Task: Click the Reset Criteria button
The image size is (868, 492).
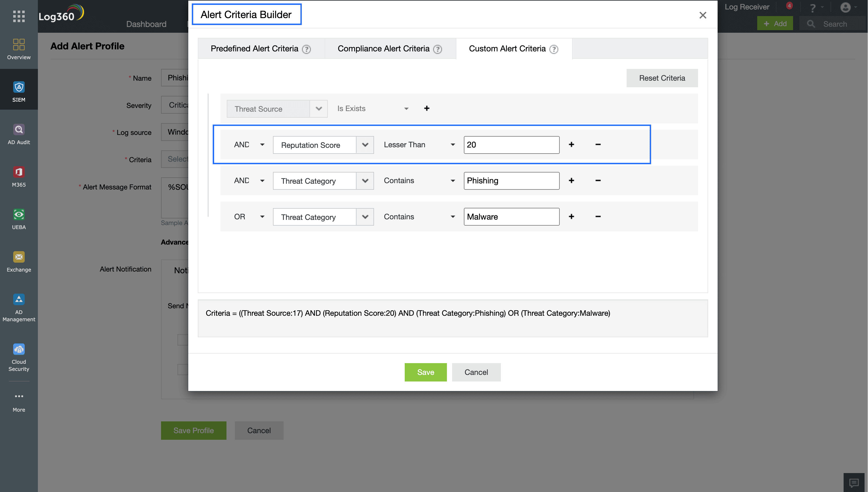Action: (x=662, y=78)
